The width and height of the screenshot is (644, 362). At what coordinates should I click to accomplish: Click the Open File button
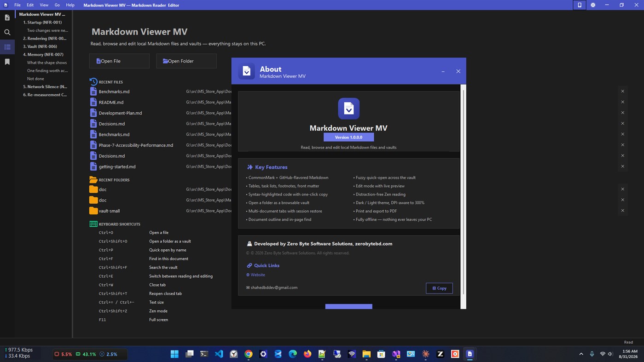119,61
